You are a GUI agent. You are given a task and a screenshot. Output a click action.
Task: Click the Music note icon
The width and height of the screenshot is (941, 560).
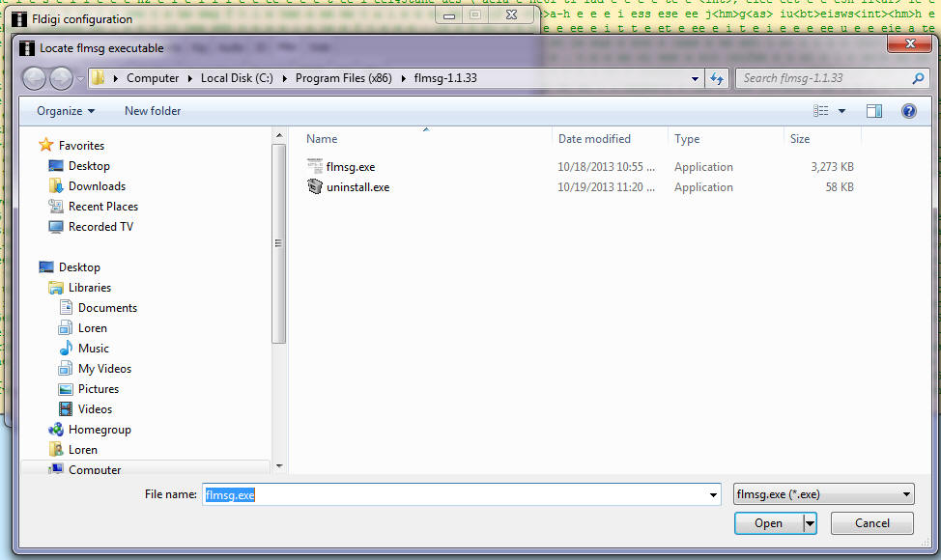[x=66, y=349]
